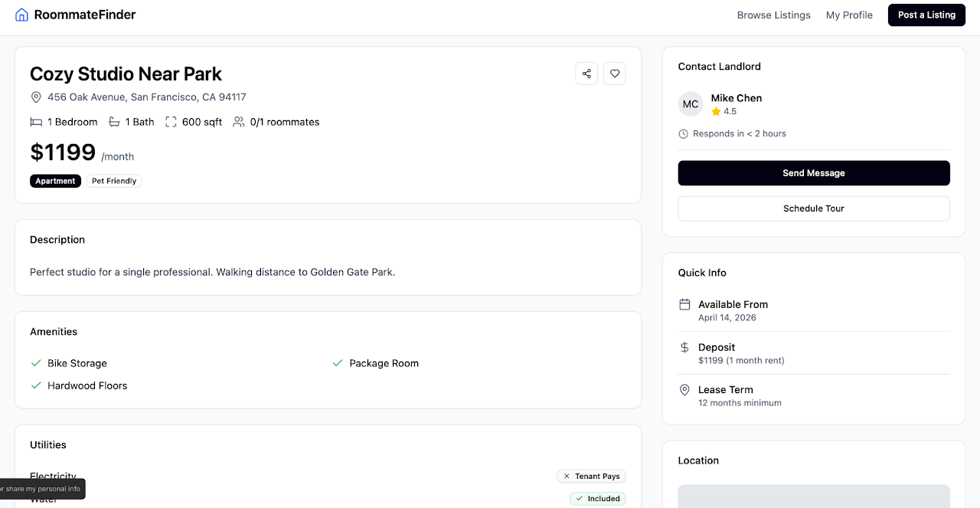Image resolution: width=980 pixels, height=508 pixels.
Task: Click the gold star rating icon
Action: [716, 111]
